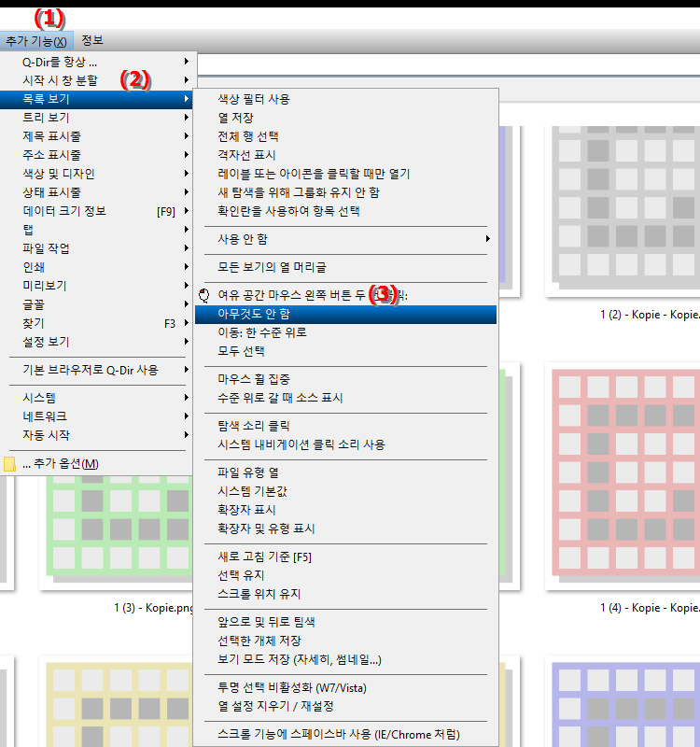
Task: Open the 자동 시작 submenu
Action: 98,435
